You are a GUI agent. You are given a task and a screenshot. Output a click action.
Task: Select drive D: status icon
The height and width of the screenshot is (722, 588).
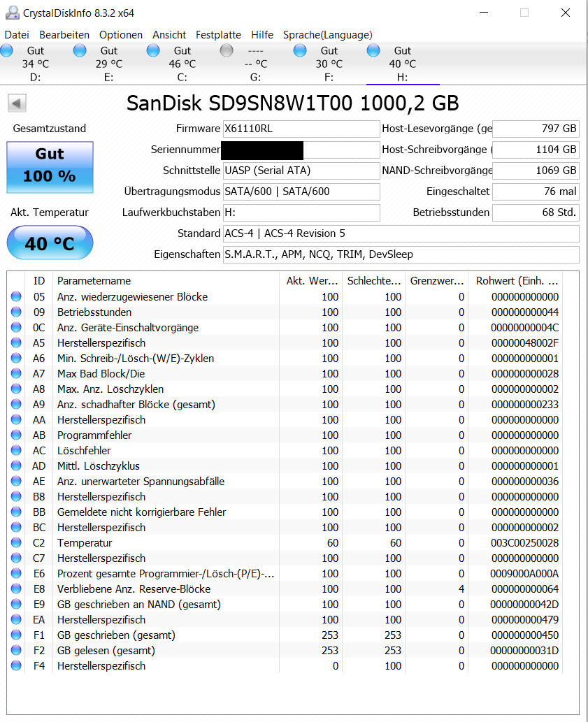tap(6, 50)
